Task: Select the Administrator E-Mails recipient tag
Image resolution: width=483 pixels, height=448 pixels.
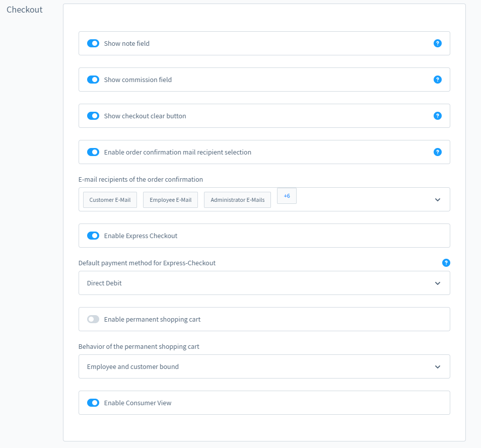Action: pos(237,200)
